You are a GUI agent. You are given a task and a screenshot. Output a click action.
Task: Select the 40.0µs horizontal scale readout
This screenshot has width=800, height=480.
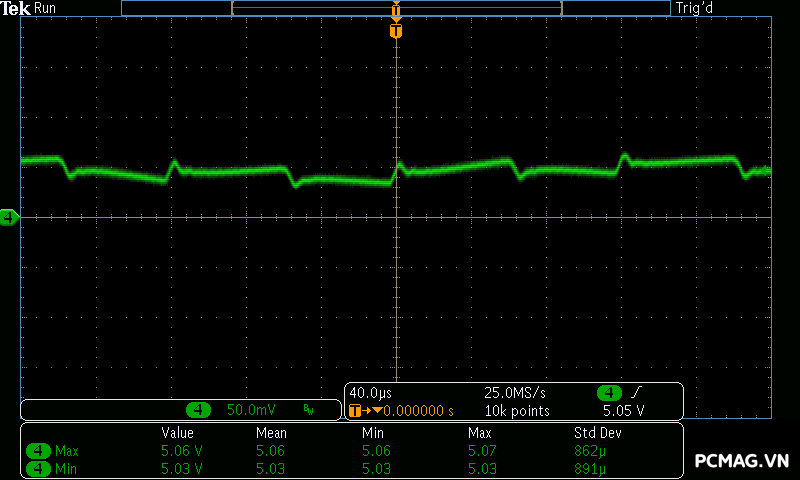[367, 392]
